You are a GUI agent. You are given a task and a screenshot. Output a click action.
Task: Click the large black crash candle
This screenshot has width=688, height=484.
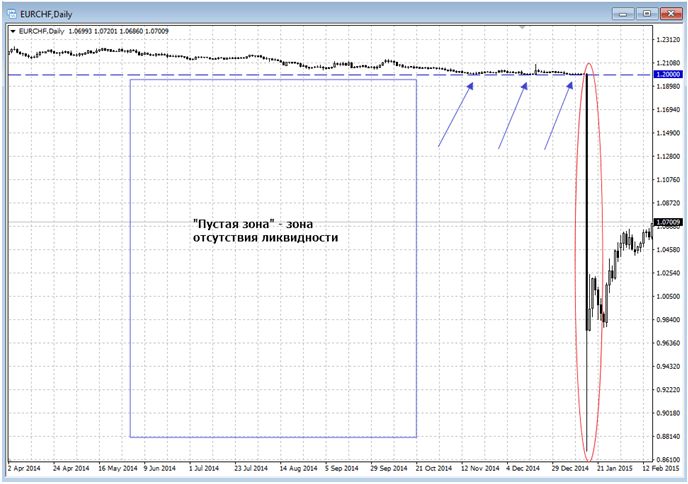[x=586, y=200]
